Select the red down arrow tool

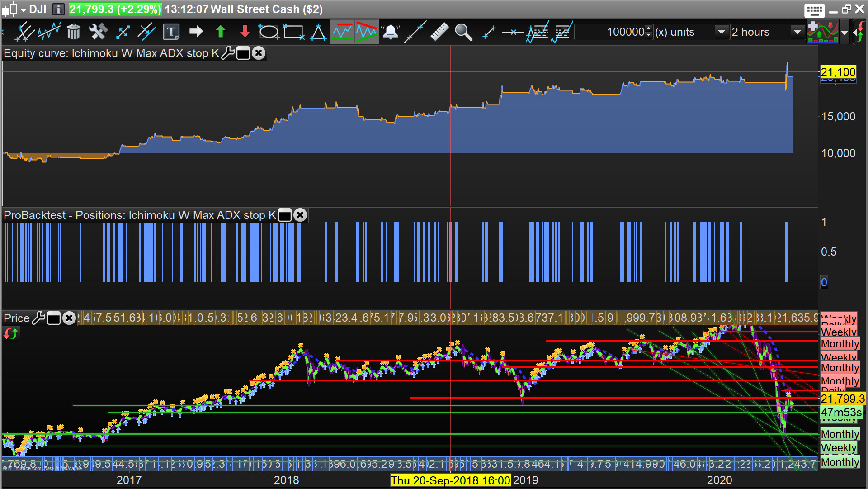point(245,32)
